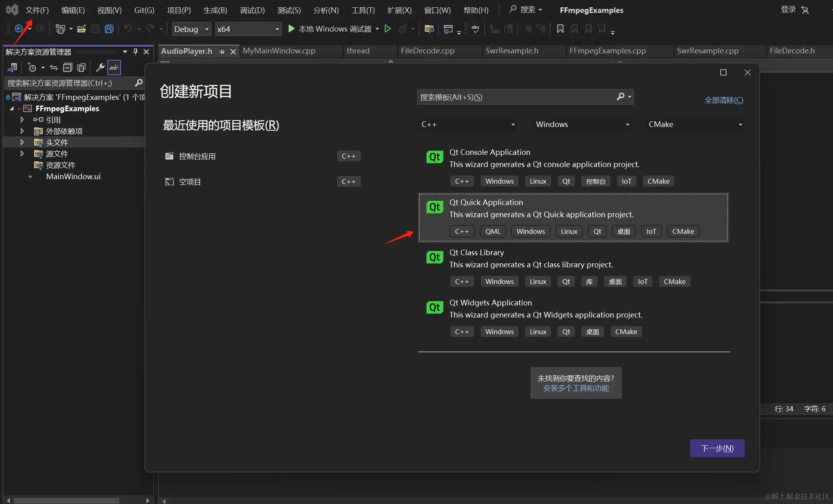This screenshot has height=504, width=833.
Task: Click the green start debugging play icon
Action: (x=291, y=29)
